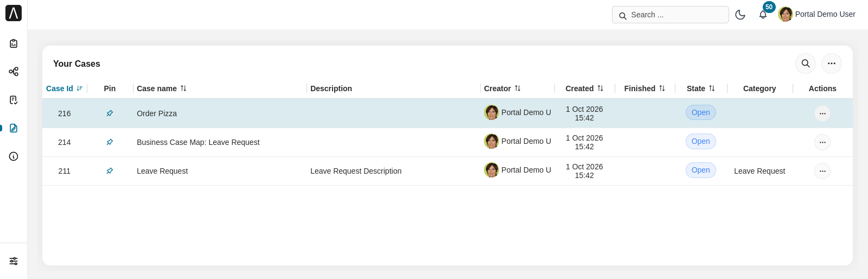Click the global Search field

(x=670, y=15)
